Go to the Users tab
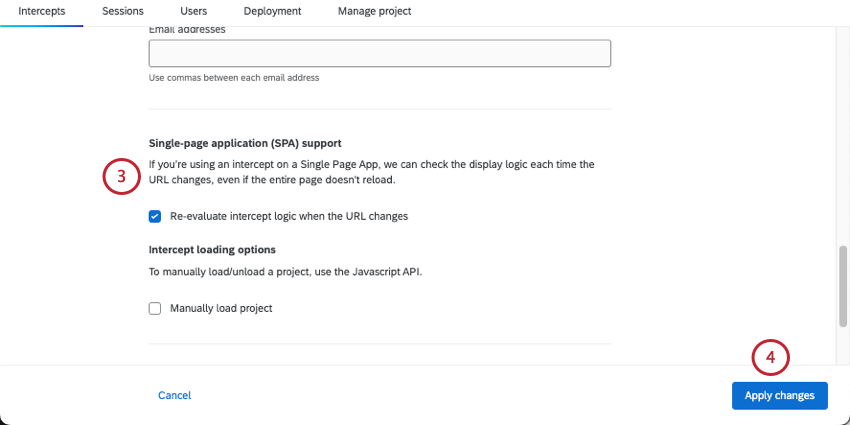This screenshot has width=850, height=425. coord(194,11)
